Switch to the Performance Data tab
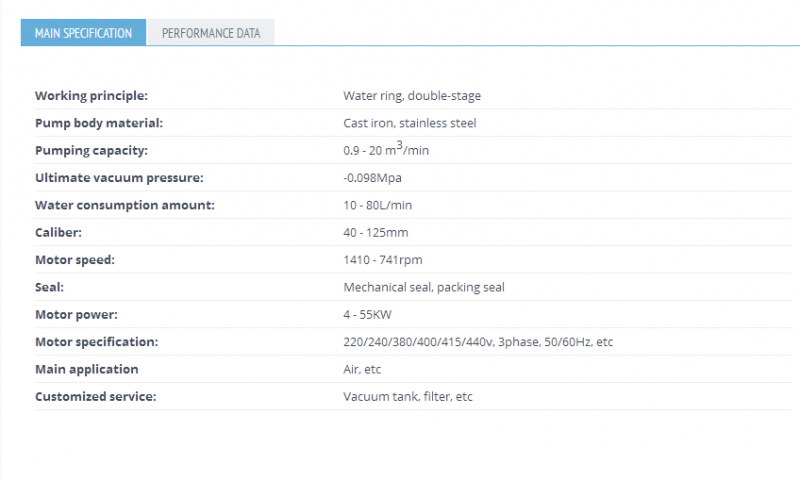 pos(211,33)
